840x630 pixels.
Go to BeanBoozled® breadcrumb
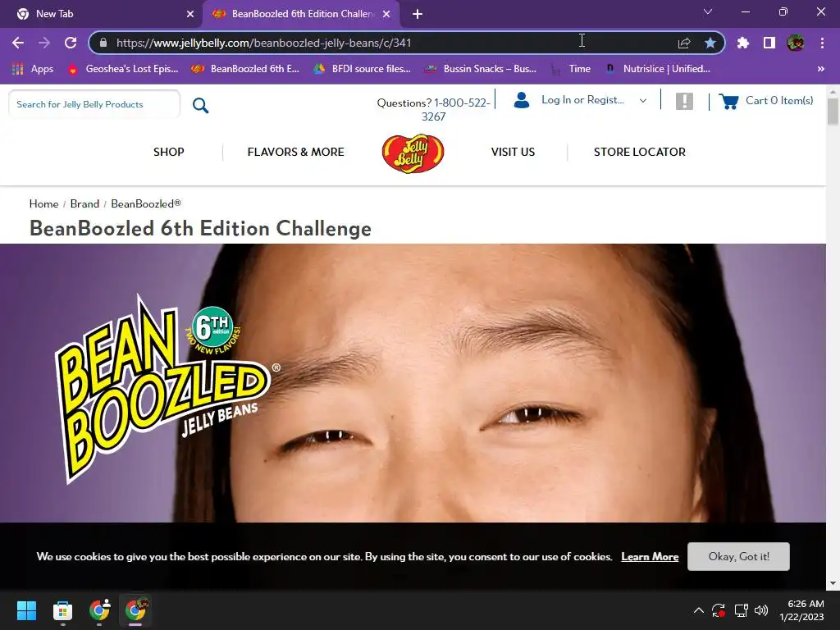146,203
